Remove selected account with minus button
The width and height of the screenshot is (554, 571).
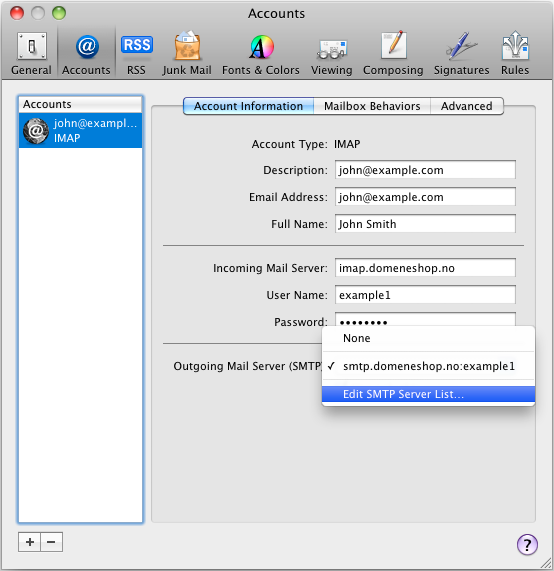tap(51, 542)
